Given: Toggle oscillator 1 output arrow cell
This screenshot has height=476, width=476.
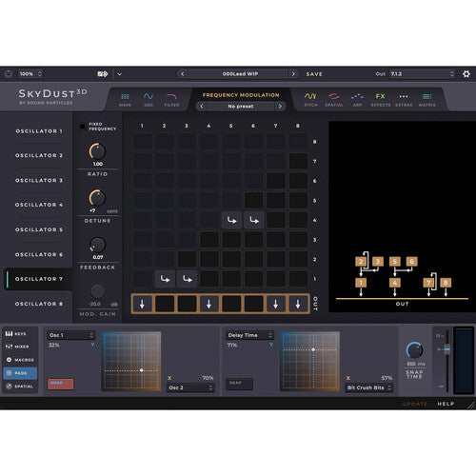Looking at the screenshot, I should 142,304.
